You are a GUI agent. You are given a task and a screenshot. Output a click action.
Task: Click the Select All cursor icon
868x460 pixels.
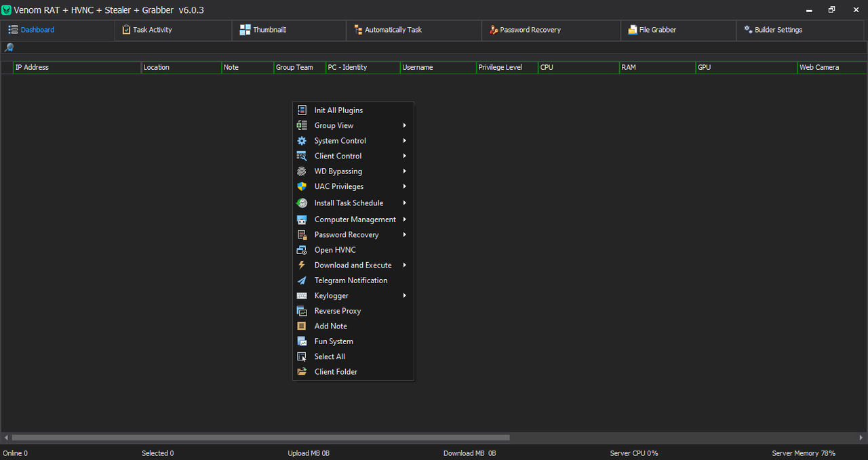[302, 356]
